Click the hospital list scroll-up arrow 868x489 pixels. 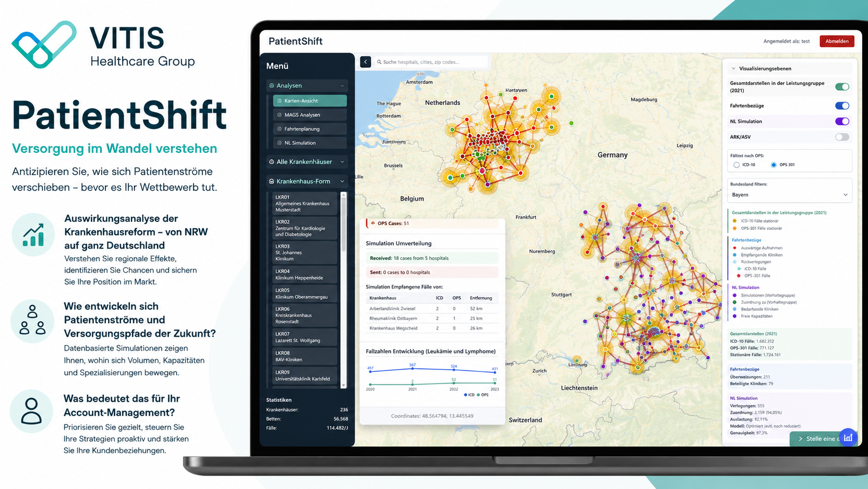click(x=343, y=194)
